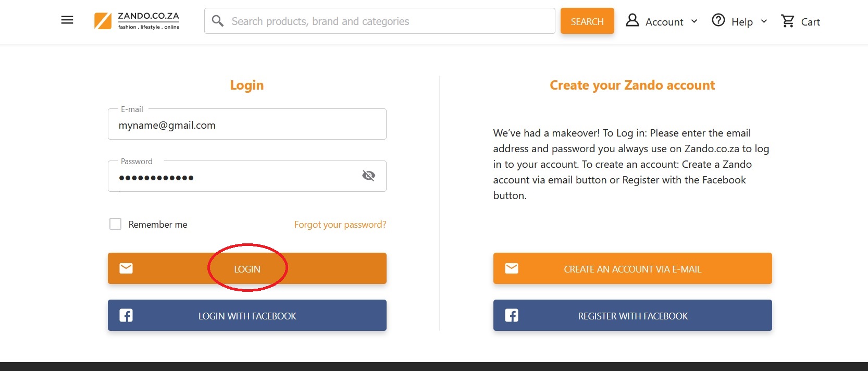Click the orange LOGIN button
This screenshot has height=371, width=868.
[x=247, y=269]
